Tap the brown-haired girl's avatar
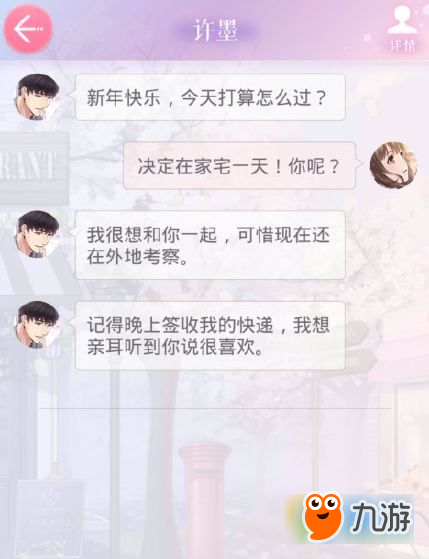 (393, 165)
